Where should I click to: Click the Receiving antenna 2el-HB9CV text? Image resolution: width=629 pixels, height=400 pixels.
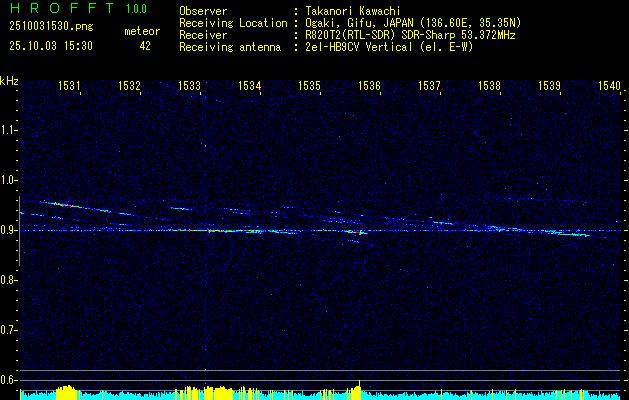tap(389, 47)
